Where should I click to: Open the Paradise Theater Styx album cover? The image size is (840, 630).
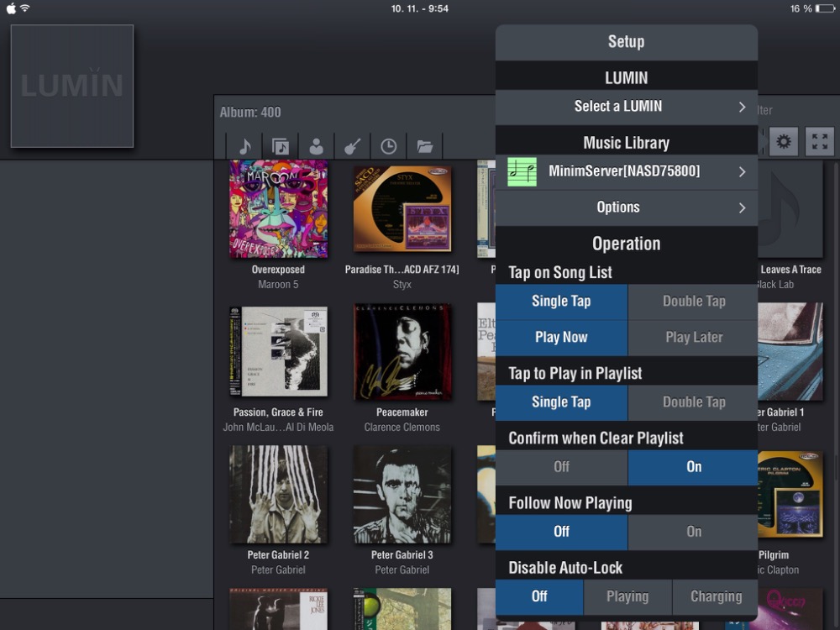402,209
